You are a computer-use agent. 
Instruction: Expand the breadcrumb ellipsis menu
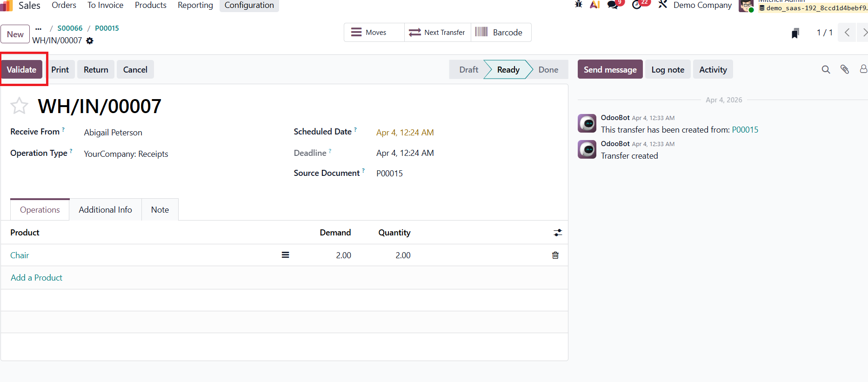(x=39, y=28)
